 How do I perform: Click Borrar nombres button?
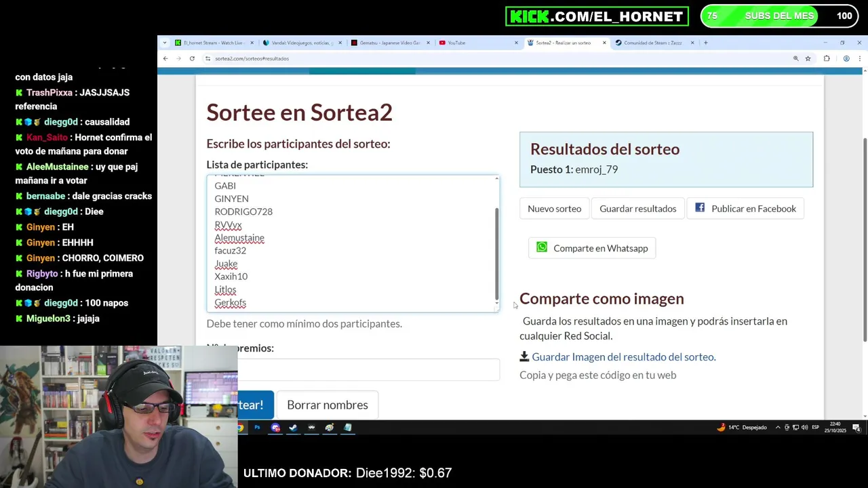(328, 405)
